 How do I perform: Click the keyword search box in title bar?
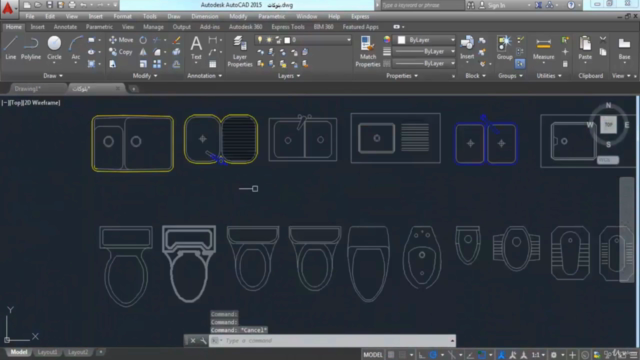pos(422,5)
